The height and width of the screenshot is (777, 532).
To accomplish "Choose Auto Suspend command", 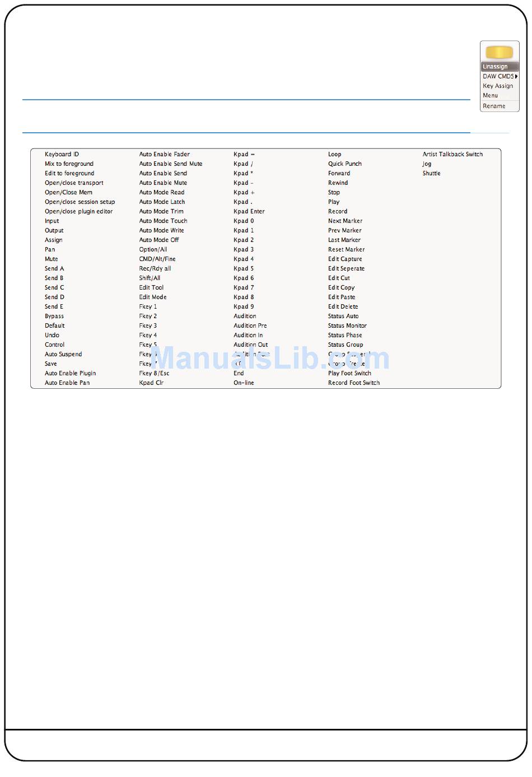I will (x=63, y=354).
